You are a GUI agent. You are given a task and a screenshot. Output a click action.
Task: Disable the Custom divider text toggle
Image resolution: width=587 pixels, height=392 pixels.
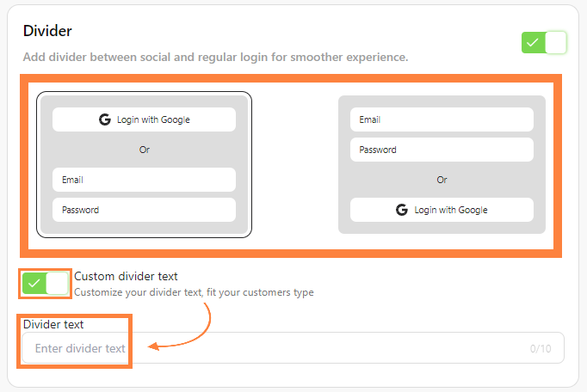point(45,283)
